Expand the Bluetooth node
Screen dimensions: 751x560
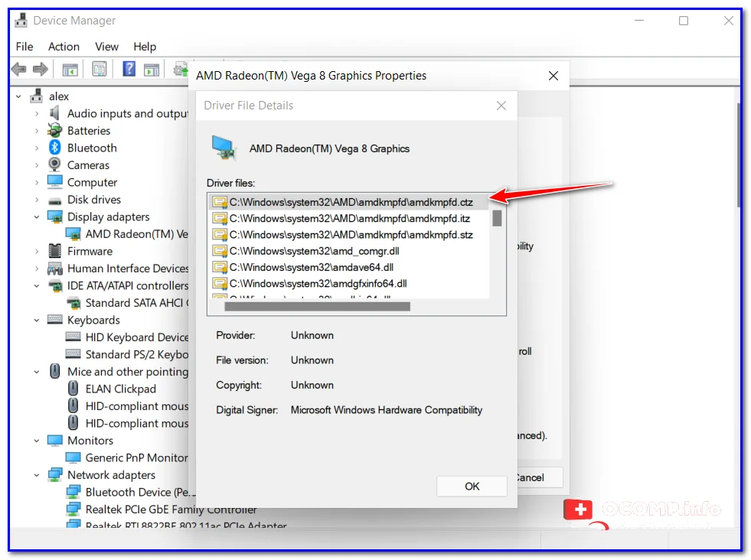pyautogui.click(x=37, y=148)
